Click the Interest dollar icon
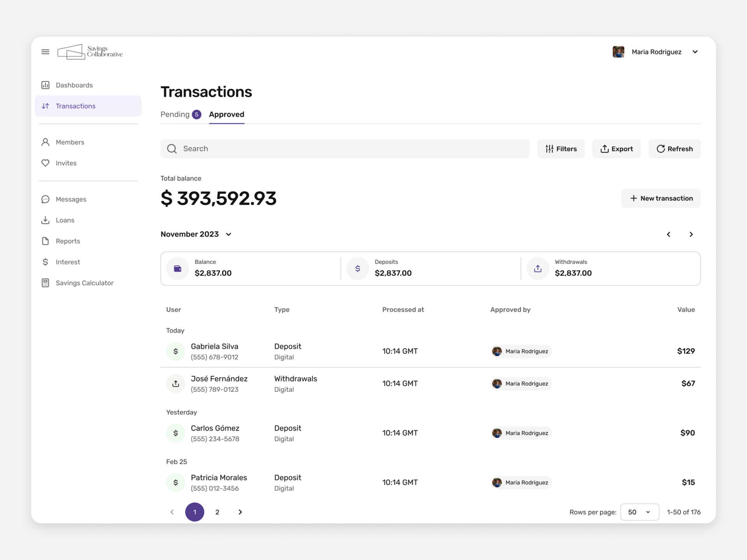747x560 pixels. tap(46, 262)
